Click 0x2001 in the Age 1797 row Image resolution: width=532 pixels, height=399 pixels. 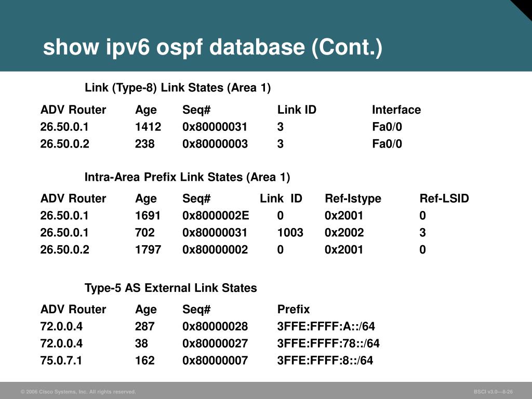point(344,250)
